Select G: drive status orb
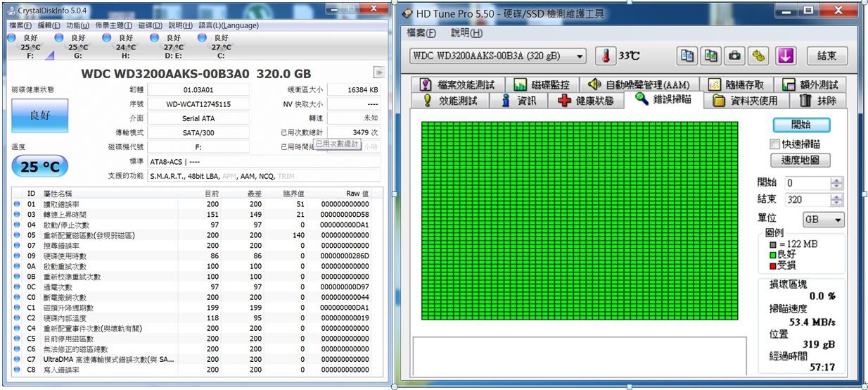The height and width of the screenshot is (390, 868). click(59, 38)
